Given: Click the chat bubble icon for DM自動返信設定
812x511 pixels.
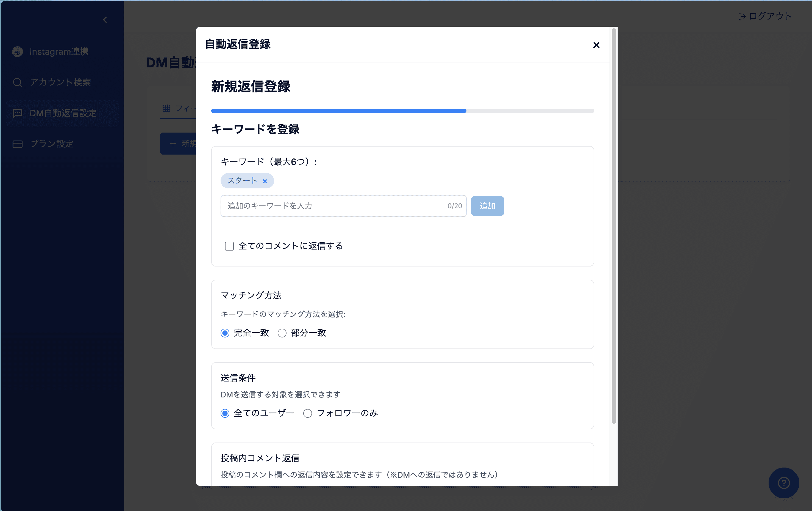Looking at the screenshot, I should point(17,113).
